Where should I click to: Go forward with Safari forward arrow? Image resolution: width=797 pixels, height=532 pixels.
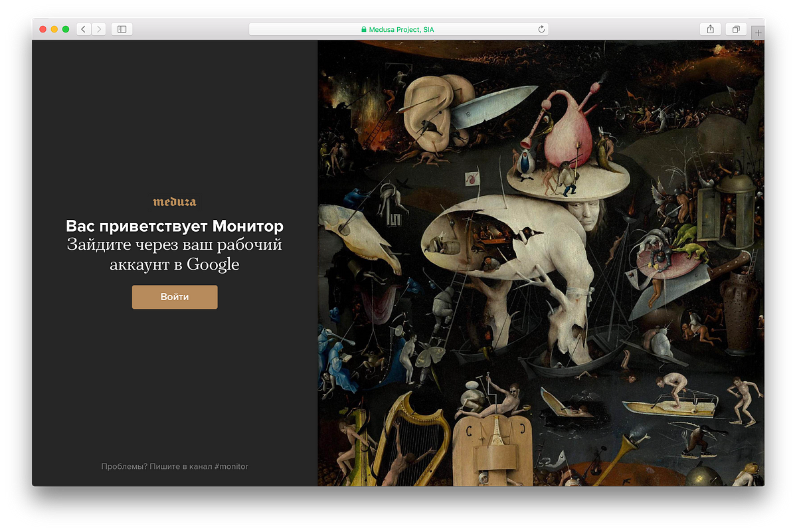(x=99, y=29)
